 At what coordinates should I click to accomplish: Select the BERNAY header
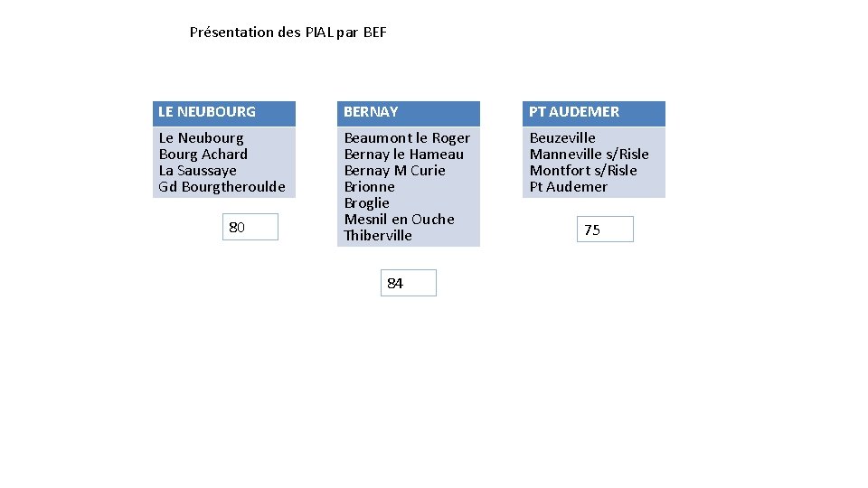click(x=409, y=114)
